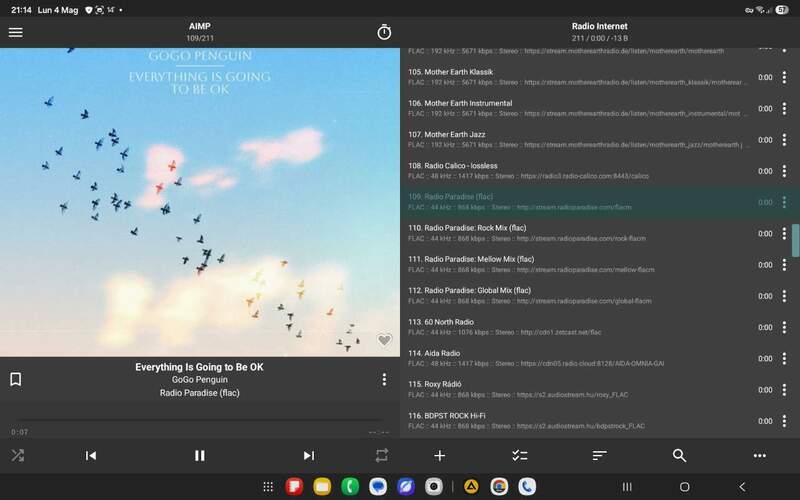Toggle repeat playback mode
Image resolution: width=800 pixels, height=500 pixels.
click(x=382, y=455)
